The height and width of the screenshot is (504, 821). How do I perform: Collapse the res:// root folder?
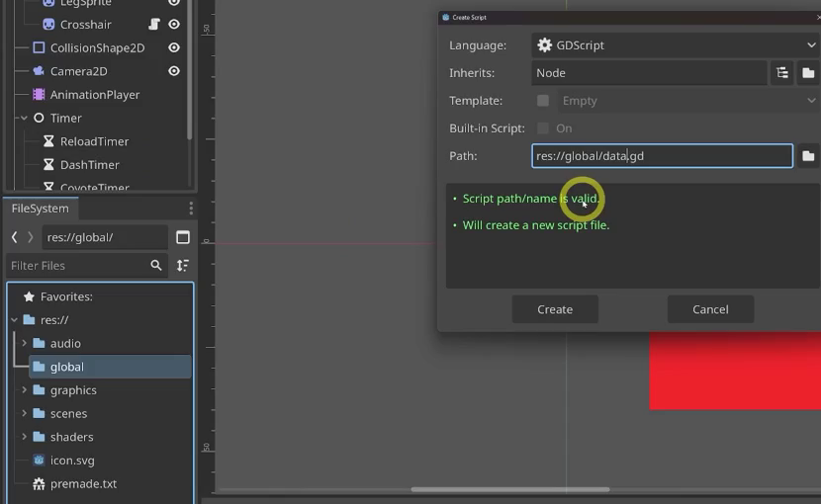pyautogui.click(x=14, y=320)
